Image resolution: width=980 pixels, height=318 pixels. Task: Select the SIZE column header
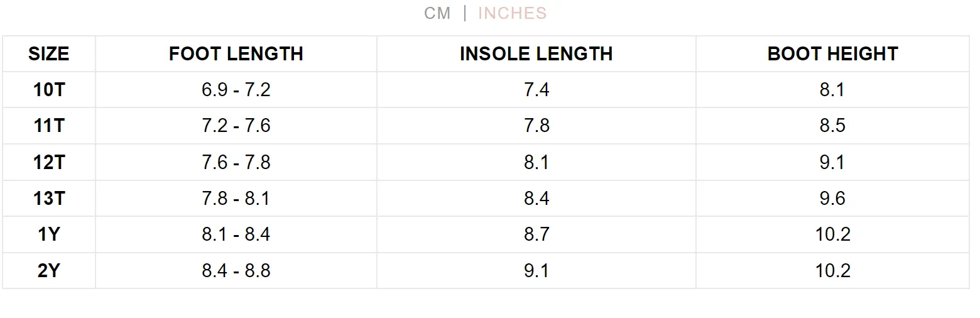[49, 54]
